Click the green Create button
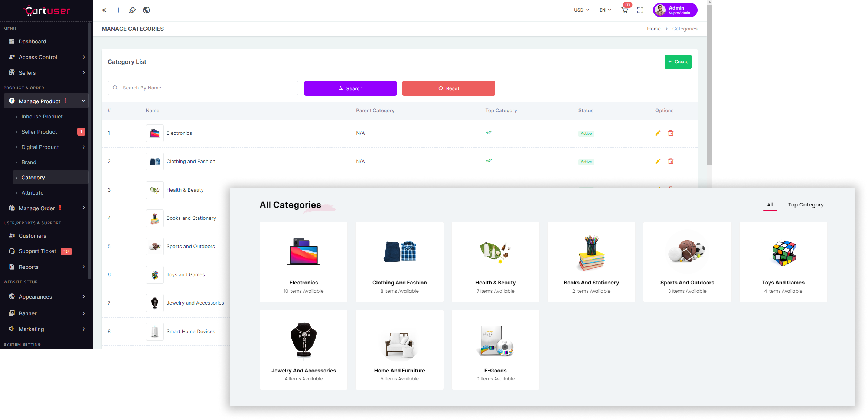Image resolution: width=868 pixels, height=420 pixels. click(678, 62)
